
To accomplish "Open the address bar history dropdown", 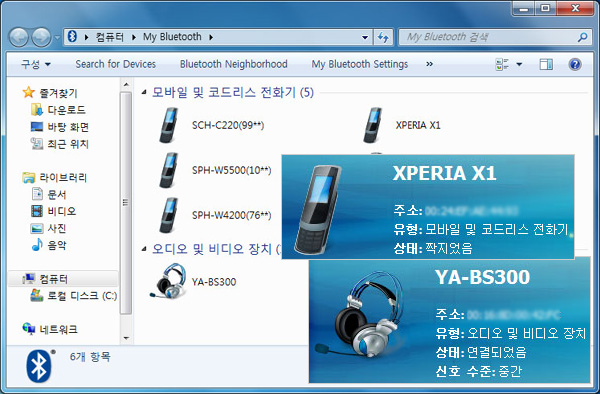I will point(365,37).
